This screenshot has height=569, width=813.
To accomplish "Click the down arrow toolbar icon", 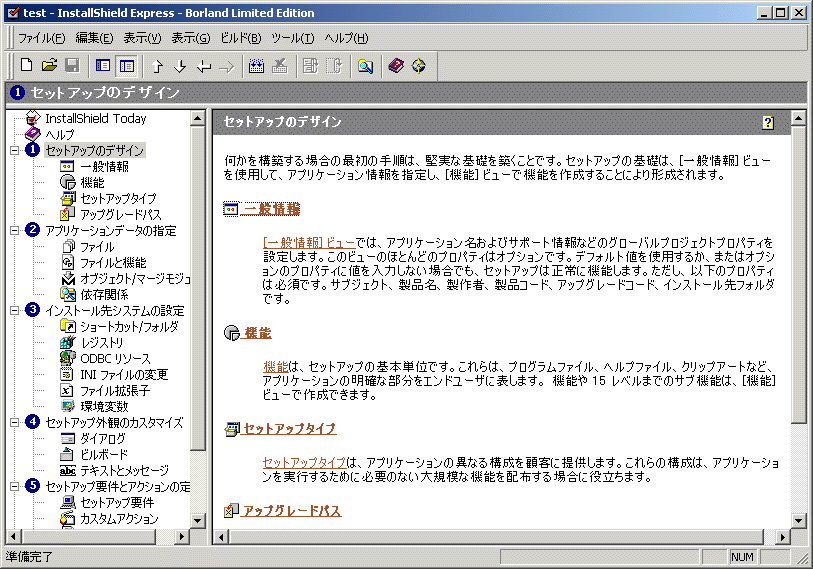I will (180, 66).
